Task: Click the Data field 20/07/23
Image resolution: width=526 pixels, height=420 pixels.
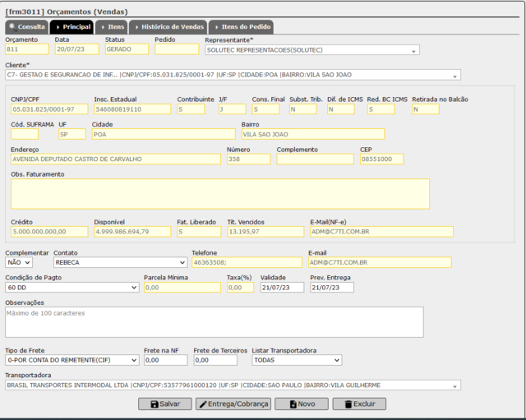Action: 76,49
